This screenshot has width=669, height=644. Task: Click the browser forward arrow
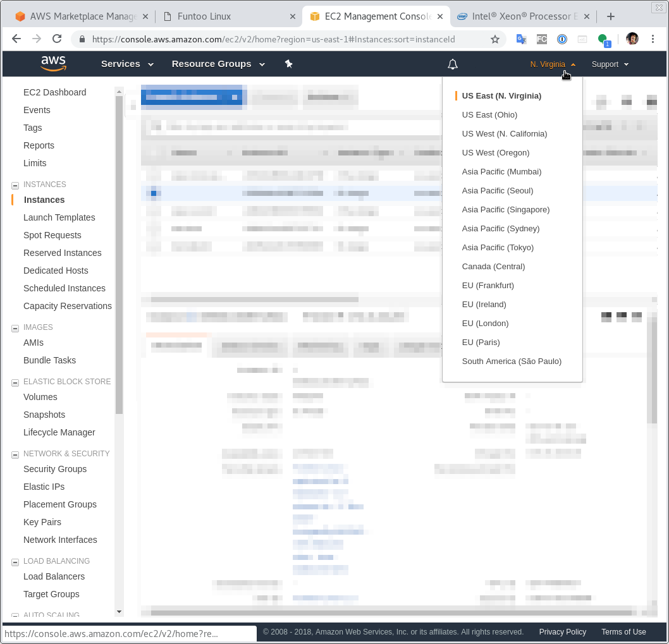pyautogui.click(x=37, y=39)
